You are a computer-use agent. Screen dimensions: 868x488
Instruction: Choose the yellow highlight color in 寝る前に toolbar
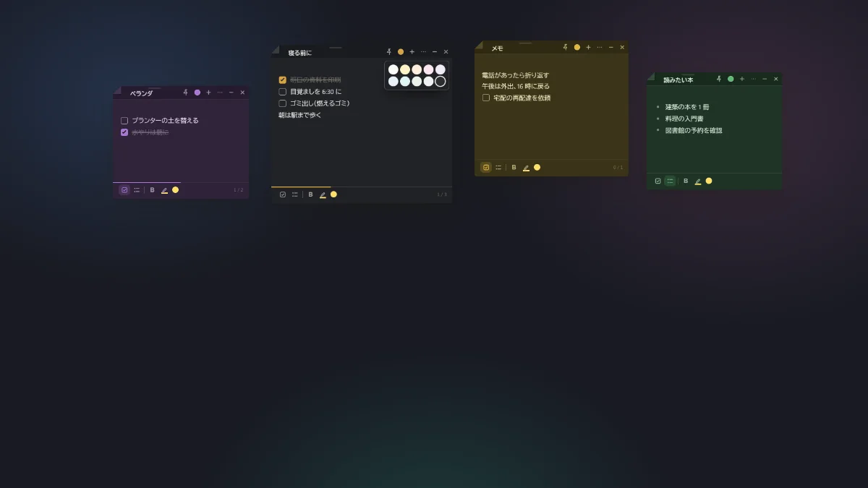pyautogui.click(x=333, y=194)
